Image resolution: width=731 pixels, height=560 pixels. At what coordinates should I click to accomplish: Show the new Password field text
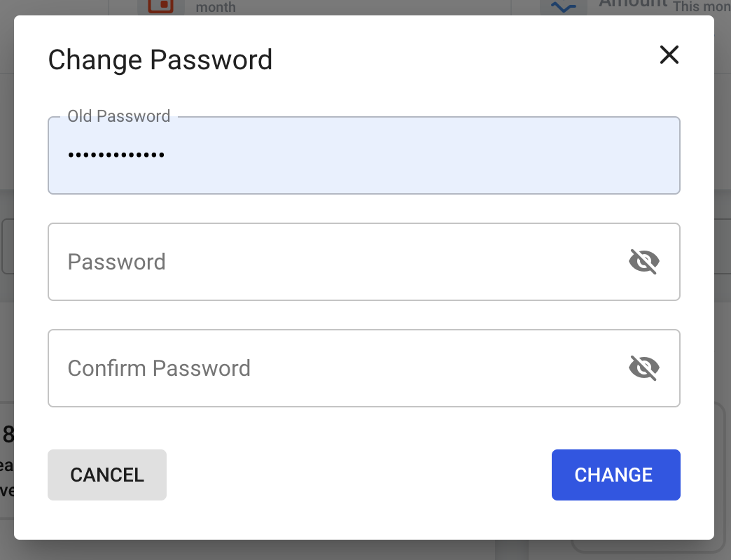point(644,262)
